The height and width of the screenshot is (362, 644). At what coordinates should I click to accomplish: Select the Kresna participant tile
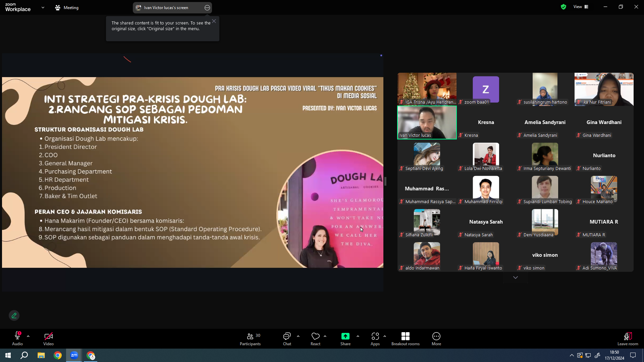tap(486, 122)
